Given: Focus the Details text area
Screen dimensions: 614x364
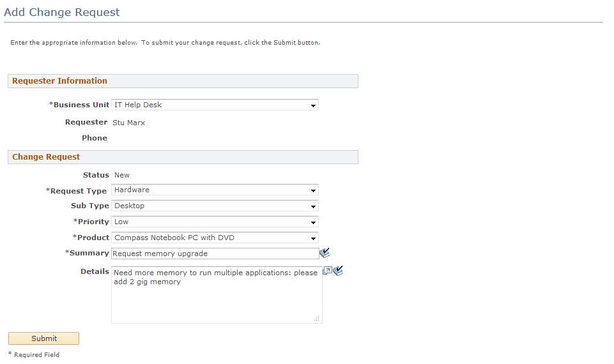Looking at the screenshot, I should [x=217, y=295].
